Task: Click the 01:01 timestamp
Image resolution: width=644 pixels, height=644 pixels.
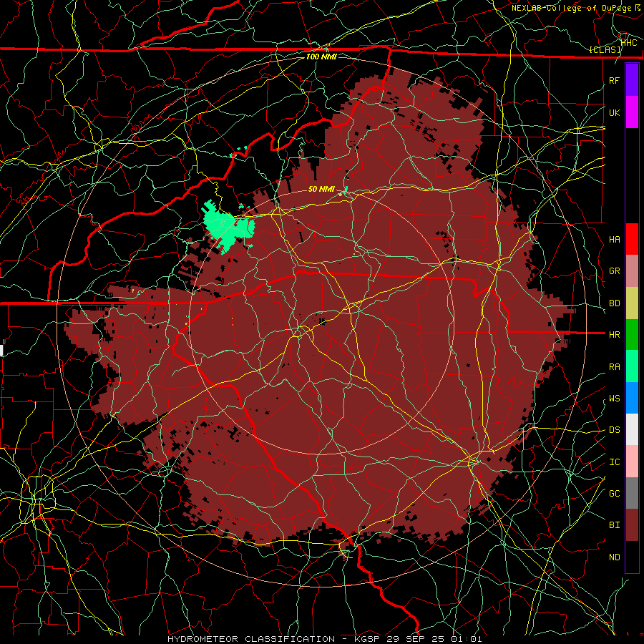Action: tap(467, 639)
